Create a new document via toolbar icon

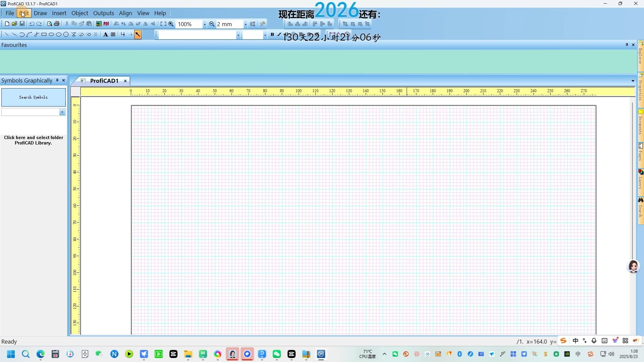[7, 24]
